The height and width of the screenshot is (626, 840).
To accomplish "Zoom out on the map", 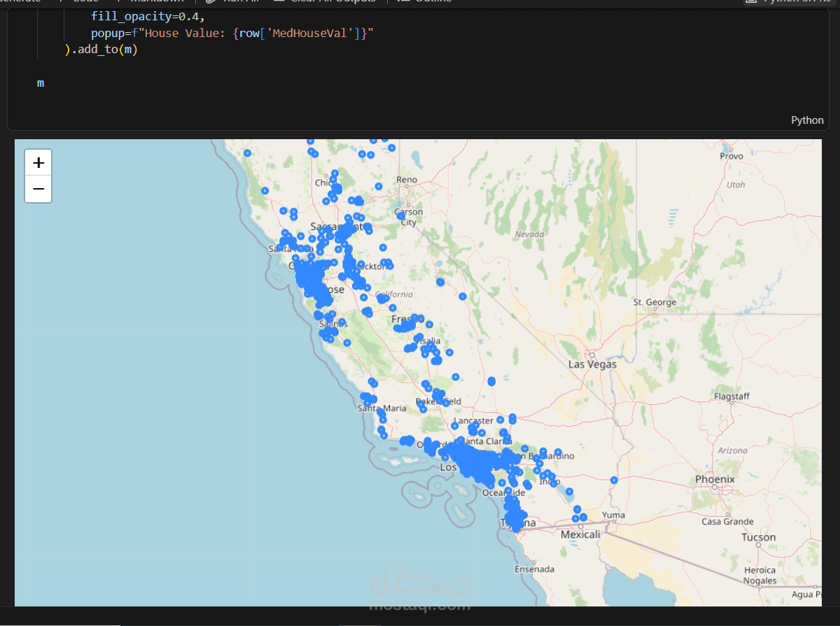I will 38,189.
